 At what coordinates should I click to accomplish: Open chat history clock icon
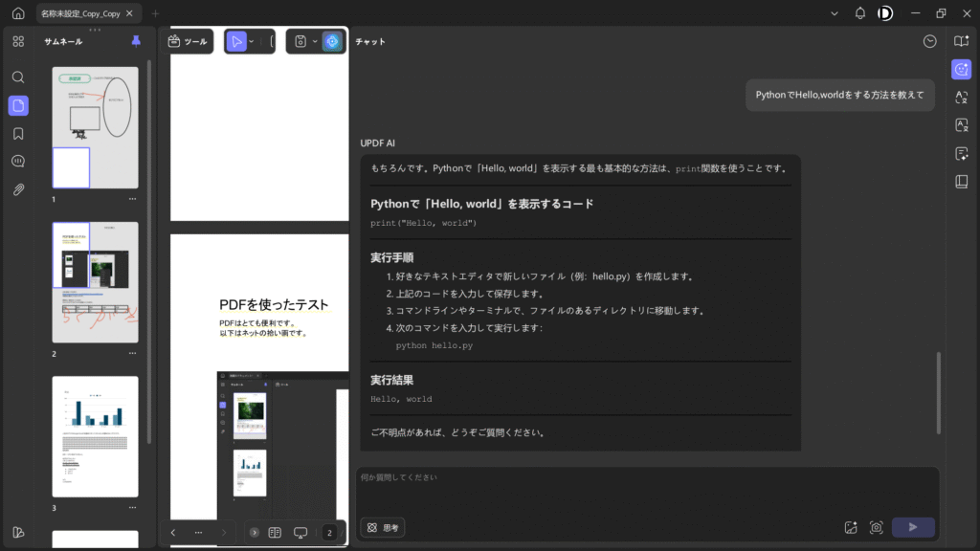click(x=929, y=41)
